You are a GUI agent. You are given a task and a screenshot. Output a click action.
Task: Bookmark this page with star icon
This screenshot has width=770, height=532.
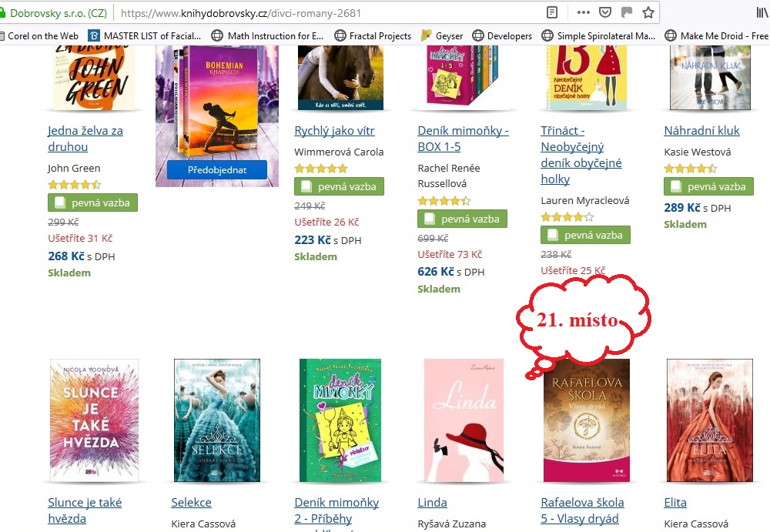(648, 12)
